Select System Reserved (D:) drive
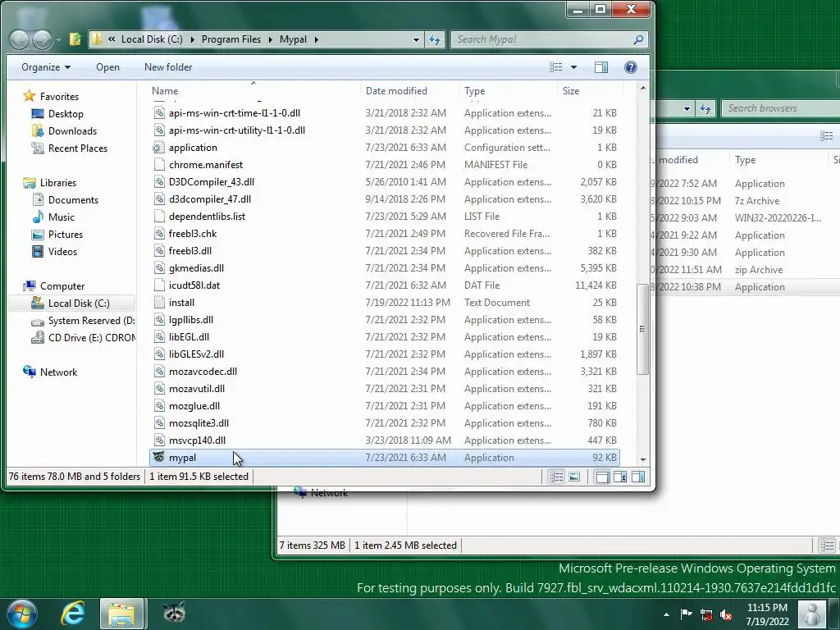The image size is (840, 630). click(x=91, y=321)
